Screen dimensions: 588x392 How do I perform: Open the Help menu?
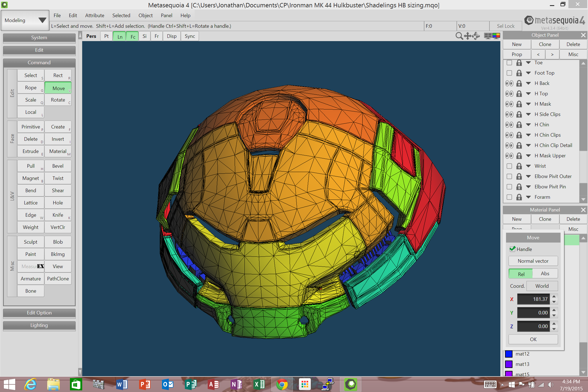coord(185,16)
